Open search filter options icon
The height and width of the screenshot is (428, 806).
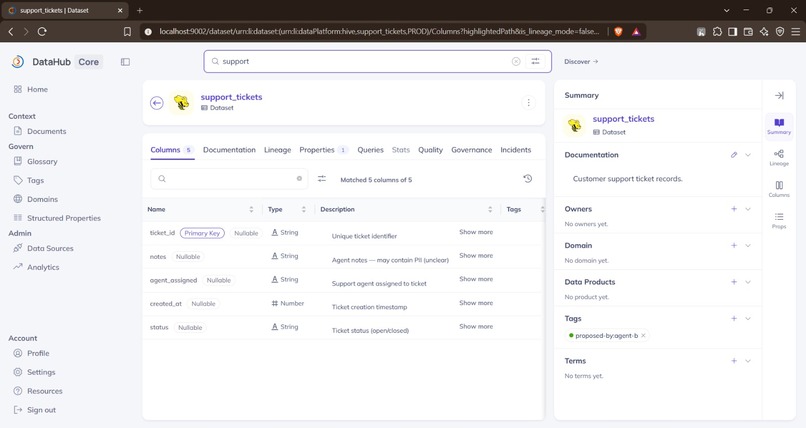point(535,62)
